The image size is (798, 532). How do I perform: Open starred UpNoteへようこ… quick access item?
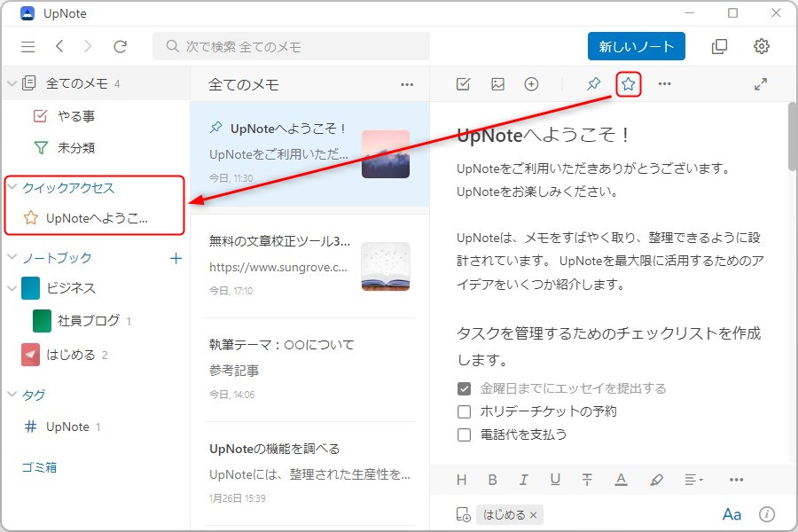point(95,218)
